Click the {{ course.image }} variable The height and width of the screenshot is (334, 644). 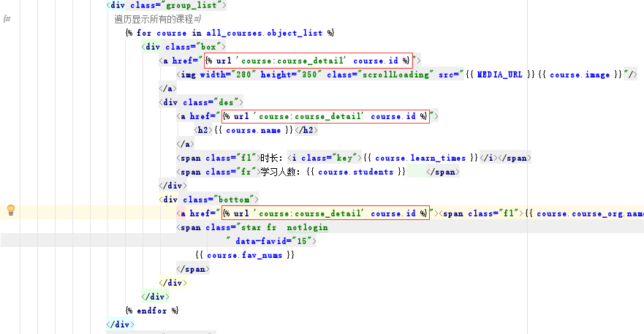click(580, 75)
